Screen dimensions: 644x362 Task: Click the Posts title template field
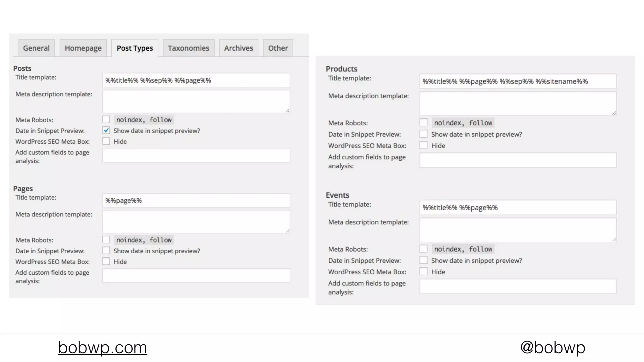196,80
